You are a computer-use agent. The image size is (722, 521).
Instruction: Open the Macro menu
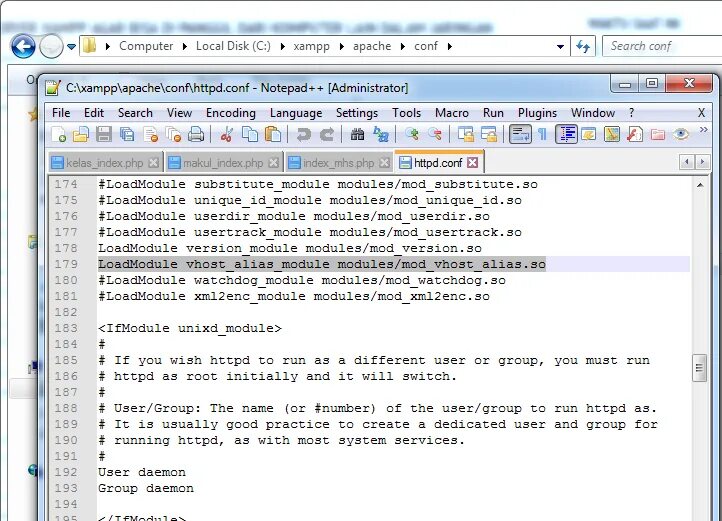click(x=452, y=113)
